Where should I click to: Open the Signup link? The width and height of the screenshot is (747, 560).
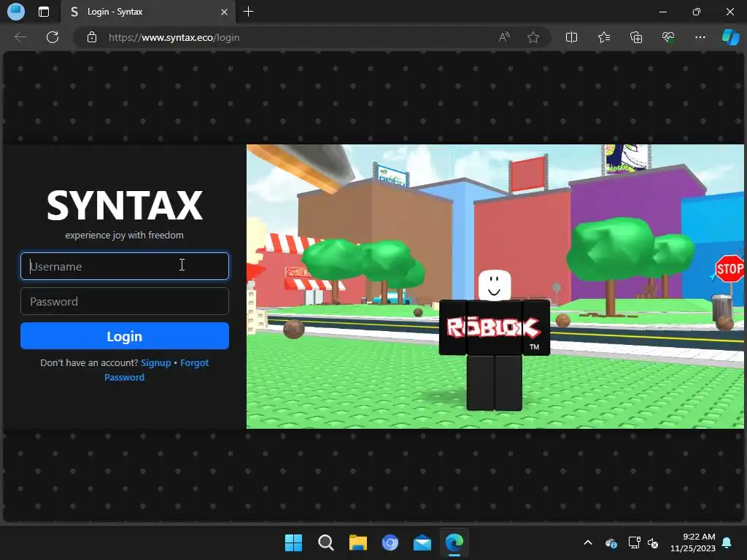pos(156,363)
